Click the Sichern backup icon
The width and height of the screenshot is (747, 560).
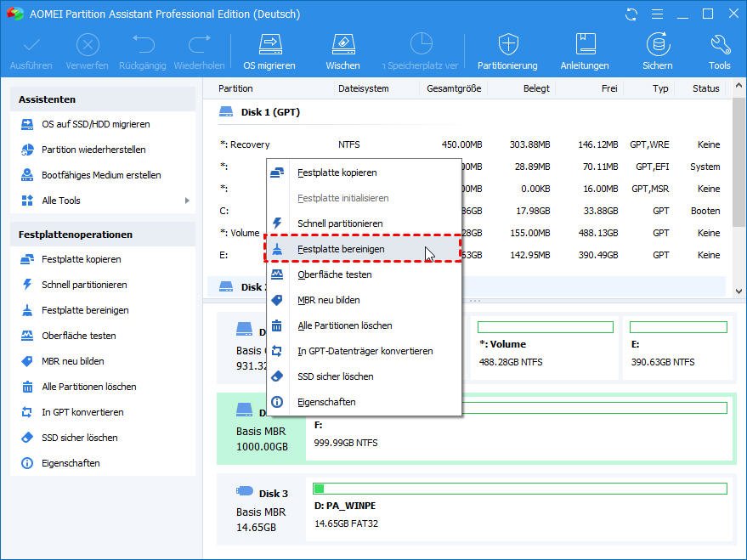tap(657, 44)
